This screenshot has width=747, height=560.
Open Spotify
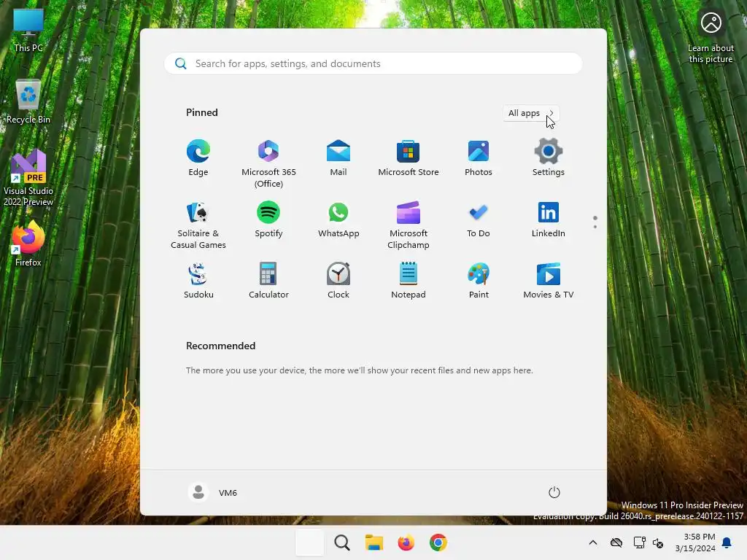(x=268, y=219)
